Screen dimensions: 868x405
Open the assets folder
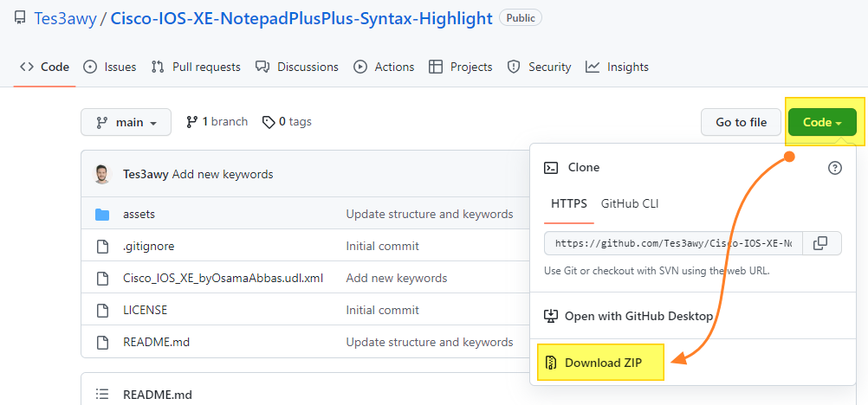tap(139, 214)
